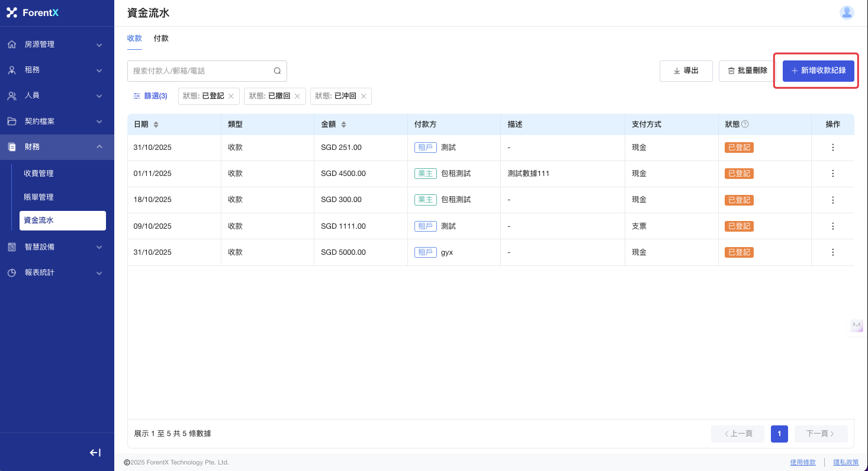Open actions menu for SGD 251.00 row
This screenshot has height=471, width=868.
[x=832, y=148]
